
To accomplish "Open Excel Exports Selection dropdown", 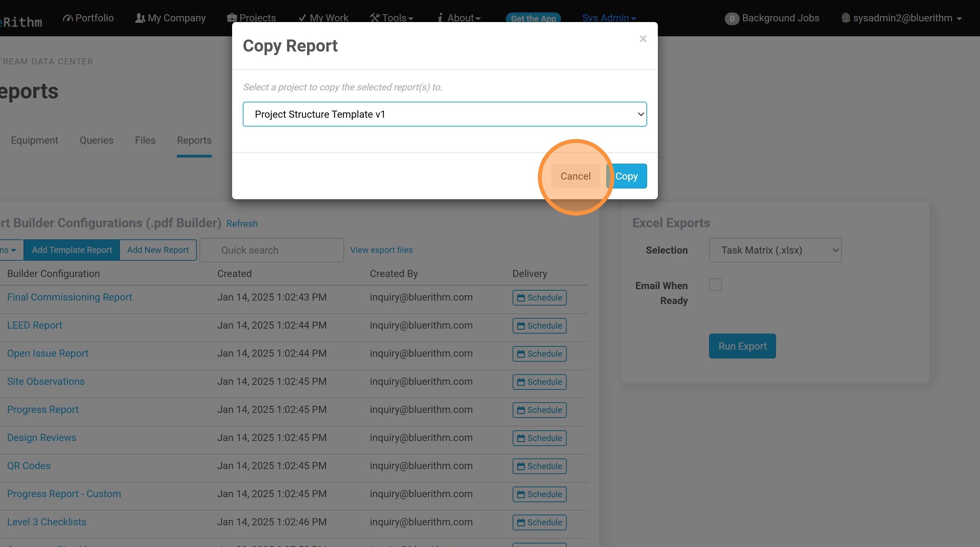I will coord(775,250).
